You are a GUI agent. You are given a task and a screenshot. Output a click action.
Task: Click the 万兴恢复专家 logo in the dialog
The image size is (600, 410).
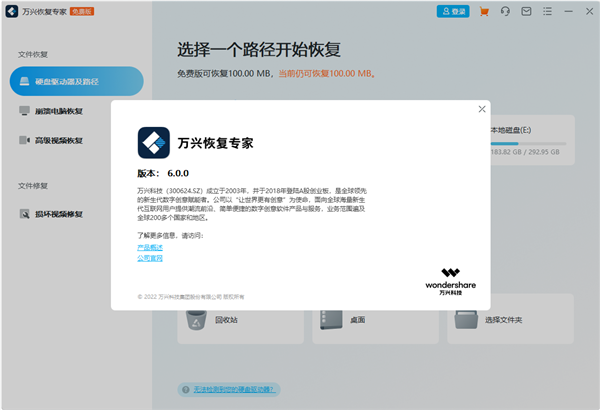click(x=154, y=143)
